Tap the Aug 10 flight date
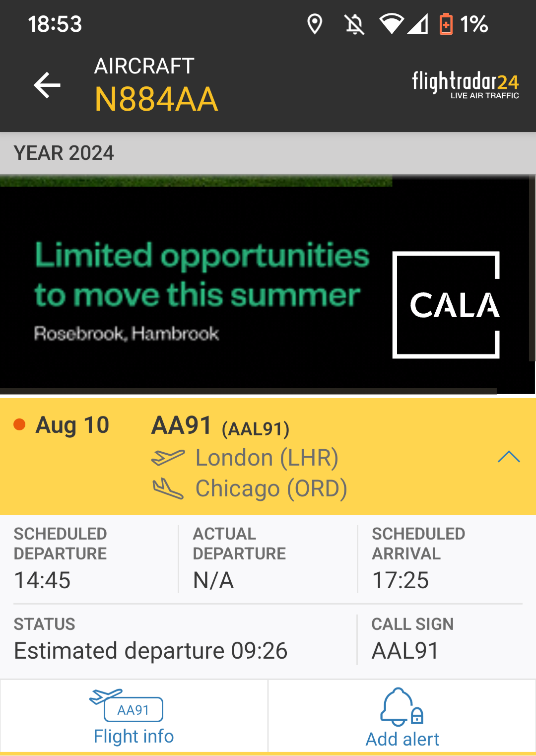This screenshot has height=756, width=536. 72,425
